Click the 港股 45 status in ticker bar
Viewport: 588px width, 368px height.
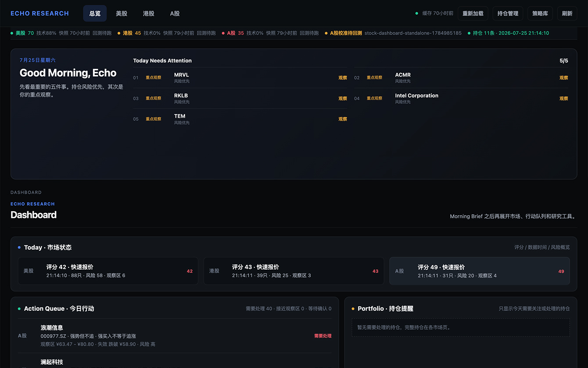coord(167,33)
